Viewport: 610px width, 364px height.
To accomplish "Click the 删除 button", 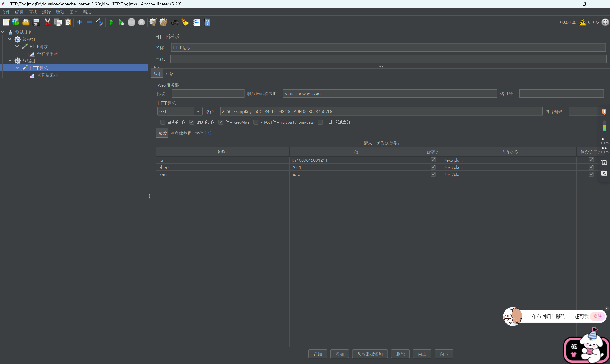I will [400, 354].
